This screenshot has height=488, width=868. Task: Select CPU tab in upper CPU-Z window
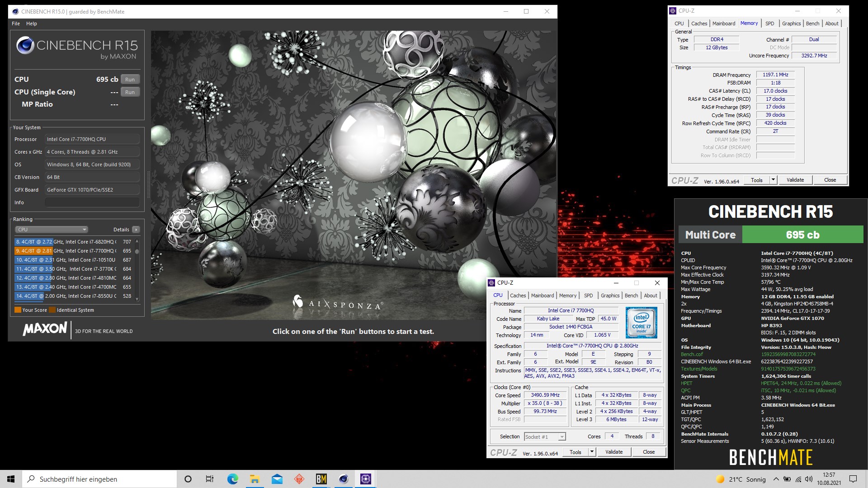pos(679,23)
